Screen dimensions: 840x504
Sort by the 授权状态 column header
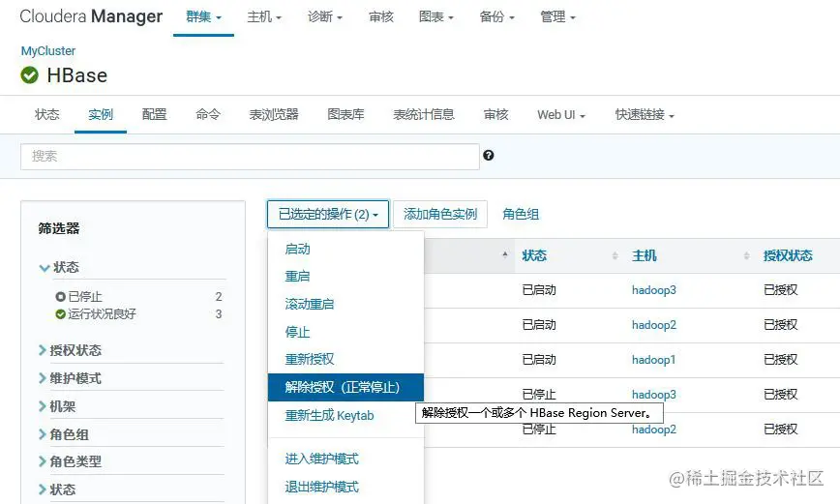(x=788, y=255)
